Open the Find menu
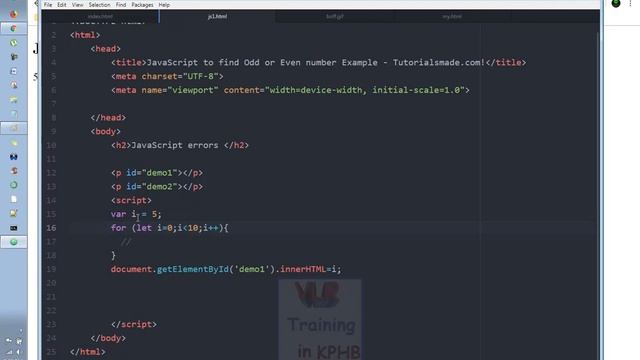This screenshot has width=640, height=360. [121, 5]
